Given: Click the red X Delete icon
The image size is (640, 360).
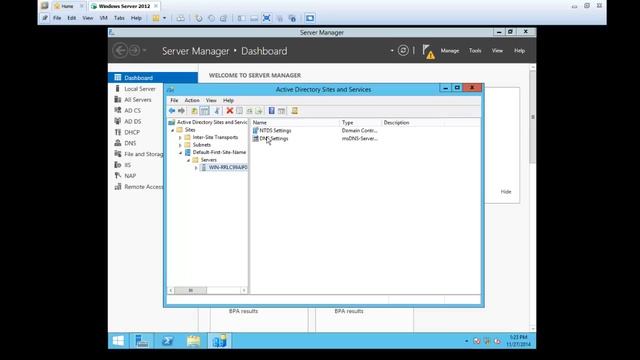Looking at the screenshot, I should coord(230,111).
